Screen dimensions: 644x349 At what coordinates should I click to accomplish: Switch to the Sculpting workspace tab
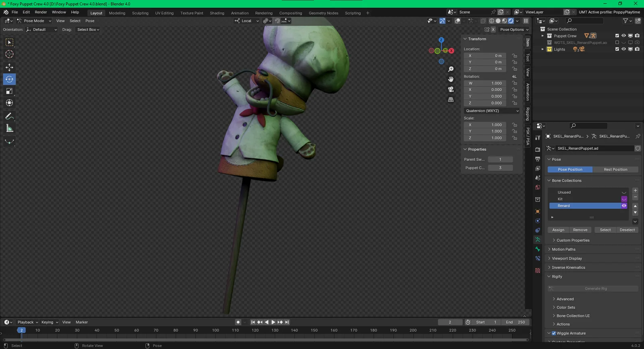140,13
